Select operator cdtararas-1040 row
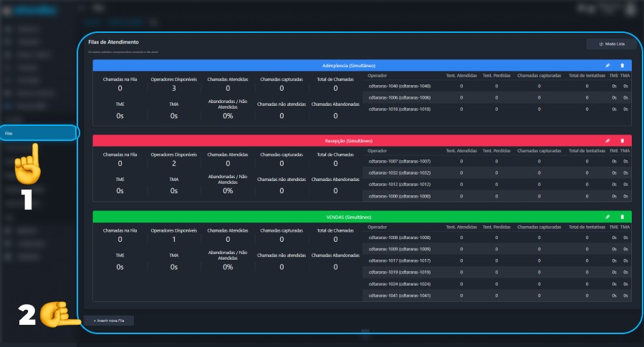This screenshot has width=644, height=347. (497, 86)
